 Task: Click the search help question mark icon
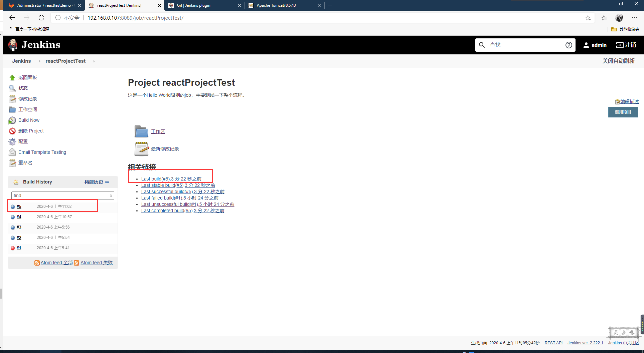tap(569, 45)
